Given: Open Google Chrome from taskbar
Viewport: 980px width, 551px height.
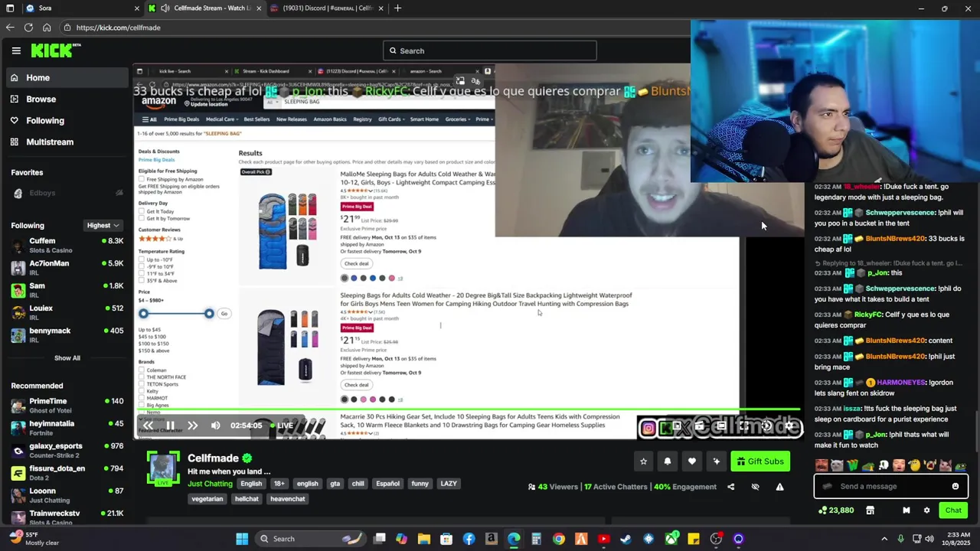Looking at the screenshot, I should pos(558,539).
